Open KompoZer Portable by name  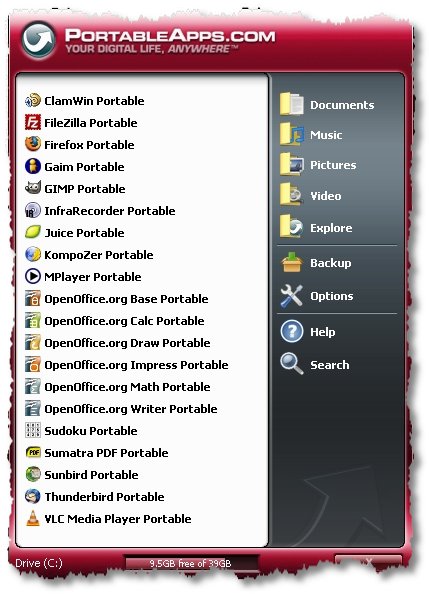pyautogui.click(x=99, y=255)
